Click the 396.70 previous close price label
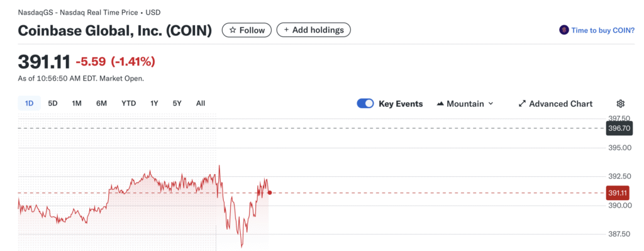 click(x=619, y=128)
